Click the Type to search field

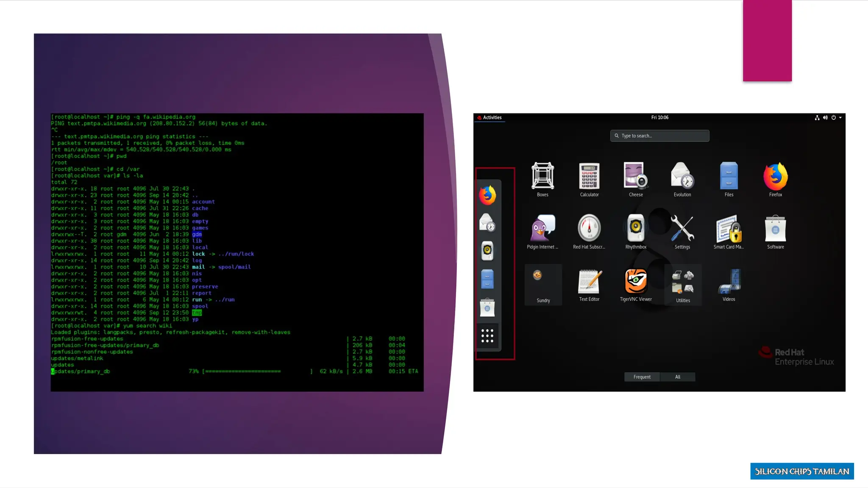pyautogui.click(x=659, y=136)
